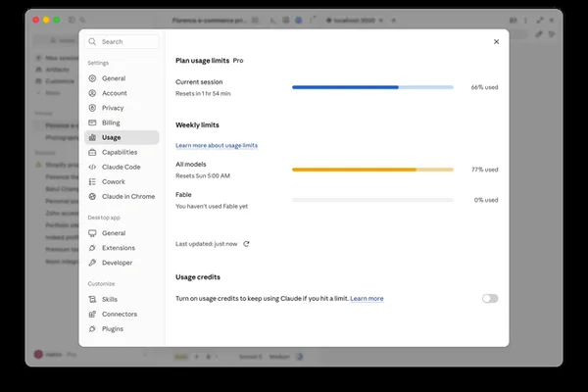588x392 pixels.
Task: Click the Privacy shield icon
Action: 92,108
